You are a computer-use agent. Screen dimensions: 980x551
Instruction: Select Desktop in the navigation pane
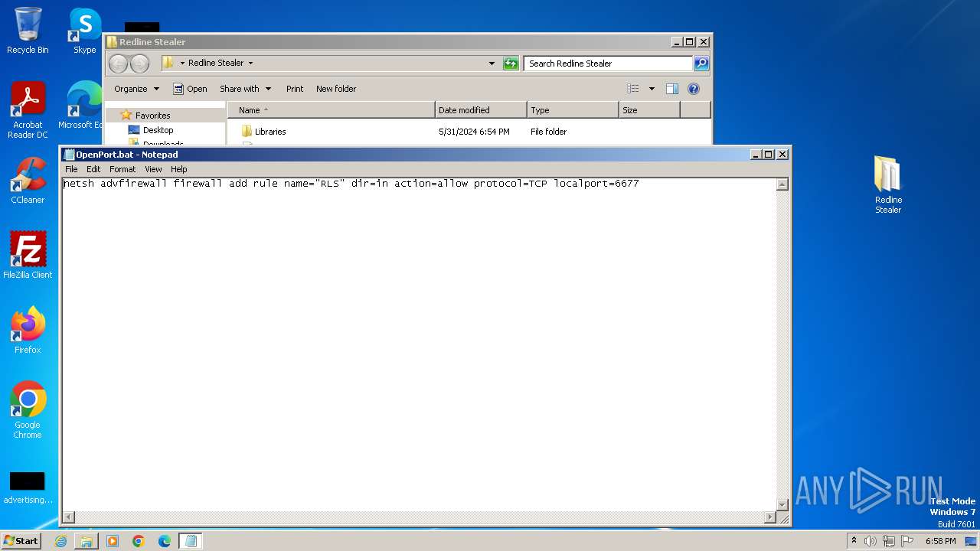158,130
